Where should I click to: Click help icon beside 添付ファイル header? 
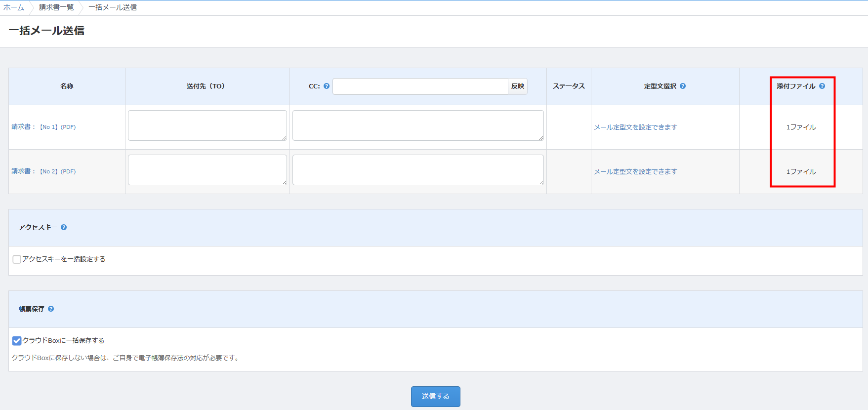pos(822,86)
